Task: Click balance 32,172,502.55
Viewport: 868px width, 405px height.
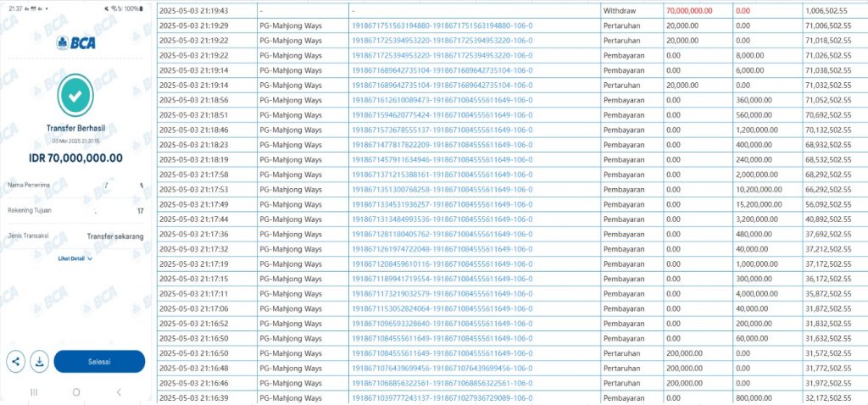Action: pyautogui.click(x=827, y=398)
